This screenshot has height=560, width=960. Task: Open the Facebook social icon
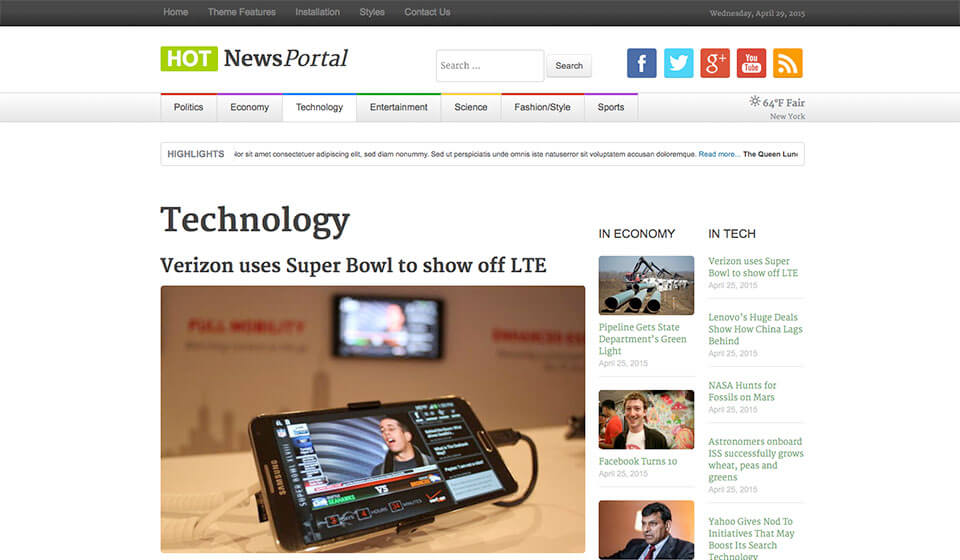pyautogui.click(x=641, y=63)
